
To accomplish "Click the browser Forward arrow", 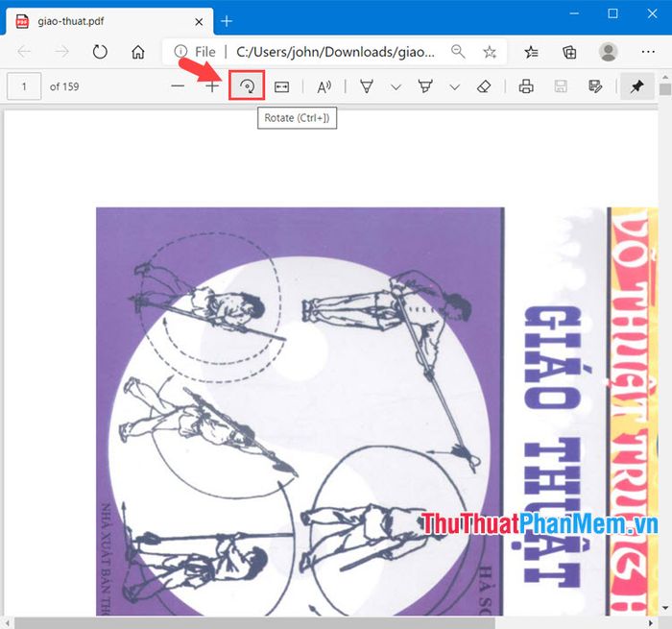I will tap(61, 52).
